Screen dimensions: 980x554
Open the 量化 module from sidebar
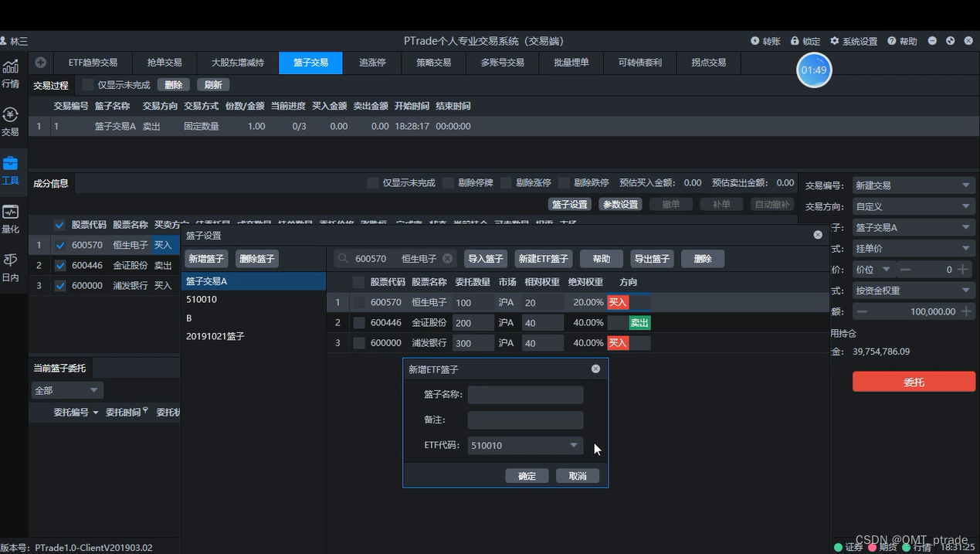pos(12,216)
